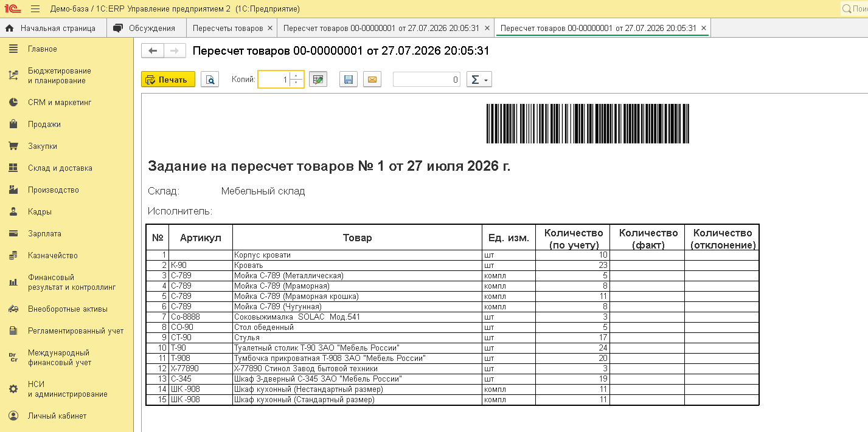The height and width of the screenshot is (432, 868).
Task: Select the cell 'Стол обеденный'
Action: [357, 327]
